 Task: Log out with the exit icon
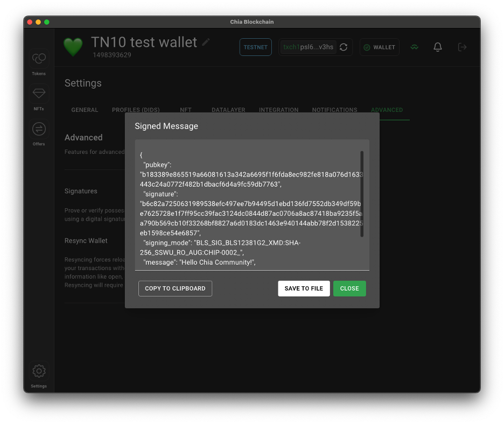pyautogui.click(x=462, y=47)
